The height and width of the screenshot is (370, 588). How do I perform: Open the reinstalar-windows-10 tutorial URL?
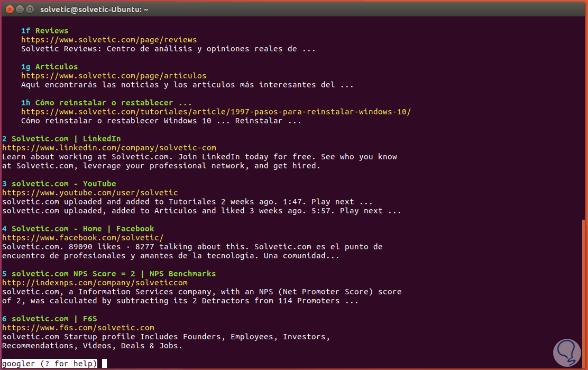[x=216, y=112]
